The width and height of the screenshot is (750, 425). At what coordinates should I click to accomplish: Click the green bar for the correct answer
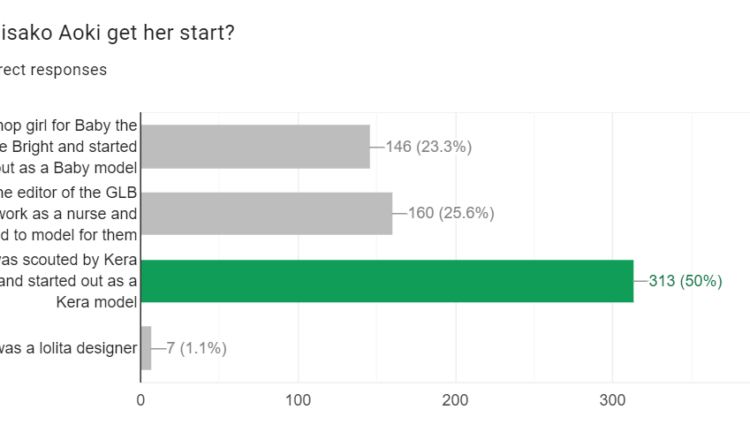[387, 280]
